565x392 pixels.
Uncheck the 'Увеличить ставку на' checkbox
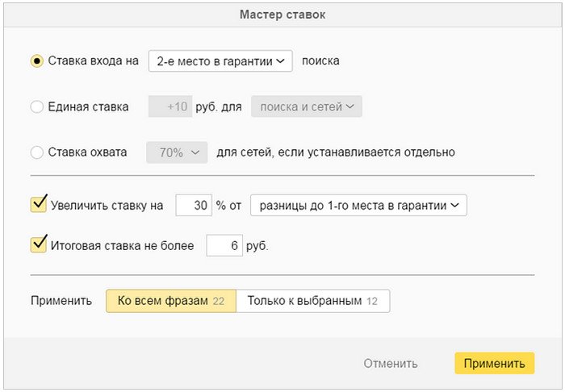pyautogui.click(x=38, y=204)
